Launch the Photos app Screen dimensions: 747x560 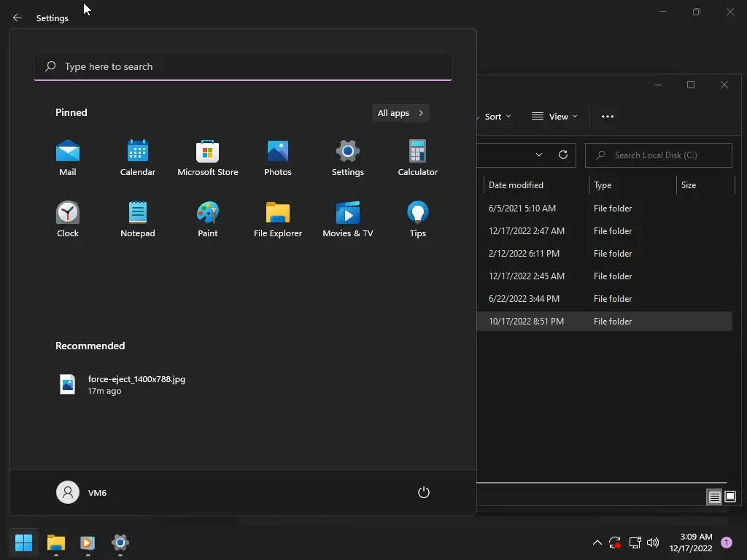click(278, 157)
